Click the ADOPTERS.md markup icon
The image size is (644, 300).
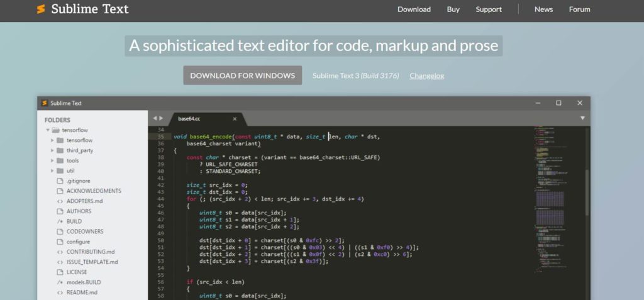tap(60, 201)
